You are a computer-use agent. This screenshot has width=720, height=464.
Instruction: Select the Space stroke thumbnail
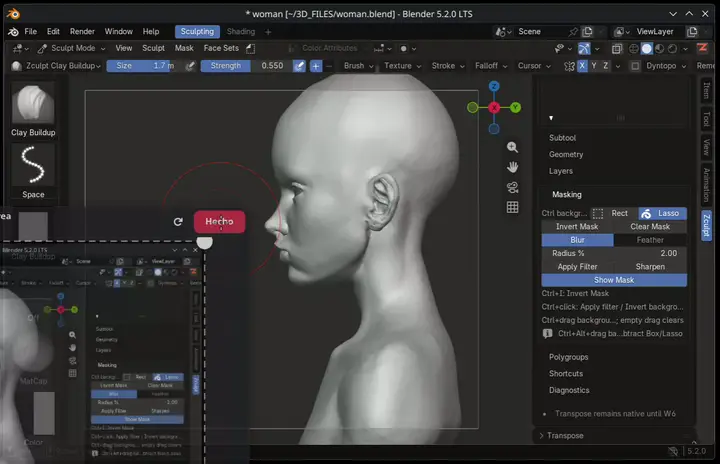[x=33, y=165]
